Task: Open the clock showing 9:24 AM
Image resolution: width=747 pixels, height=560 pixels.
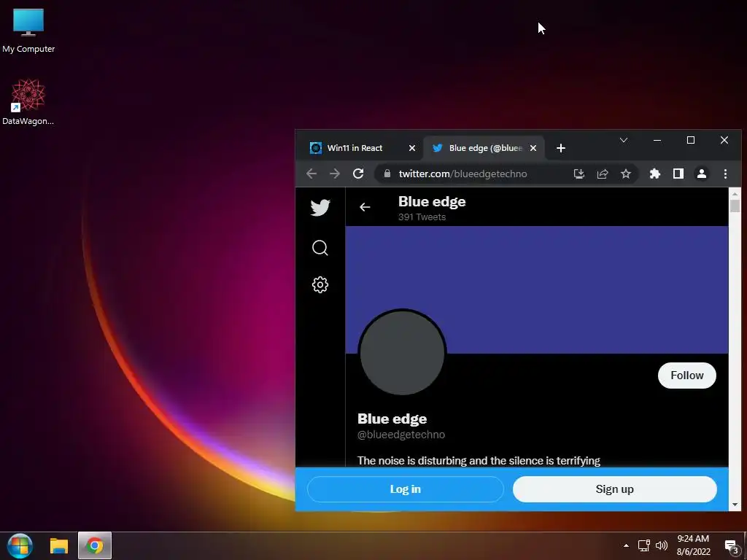Action: click(x=694, y=545)
